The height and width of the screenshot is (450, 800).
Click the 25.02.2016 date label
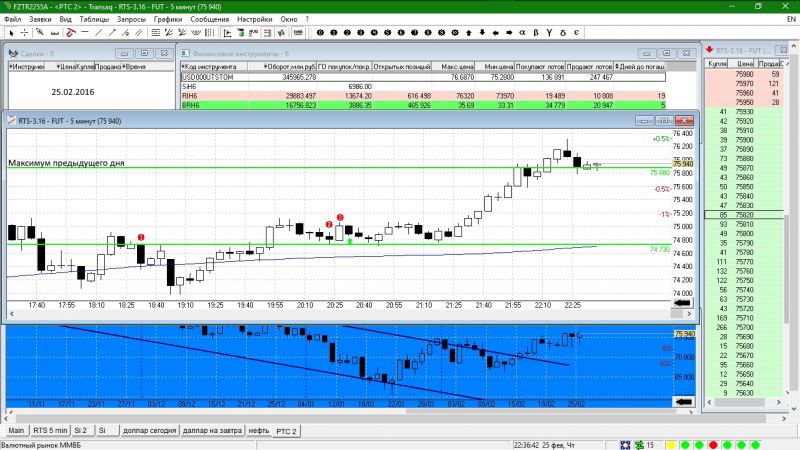(x=72, y=92)
